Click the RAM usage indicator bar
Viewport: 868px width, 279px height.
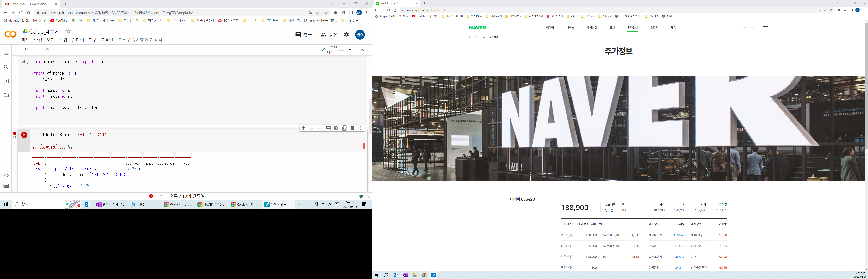pyautogui.click(x=341, y=47)
